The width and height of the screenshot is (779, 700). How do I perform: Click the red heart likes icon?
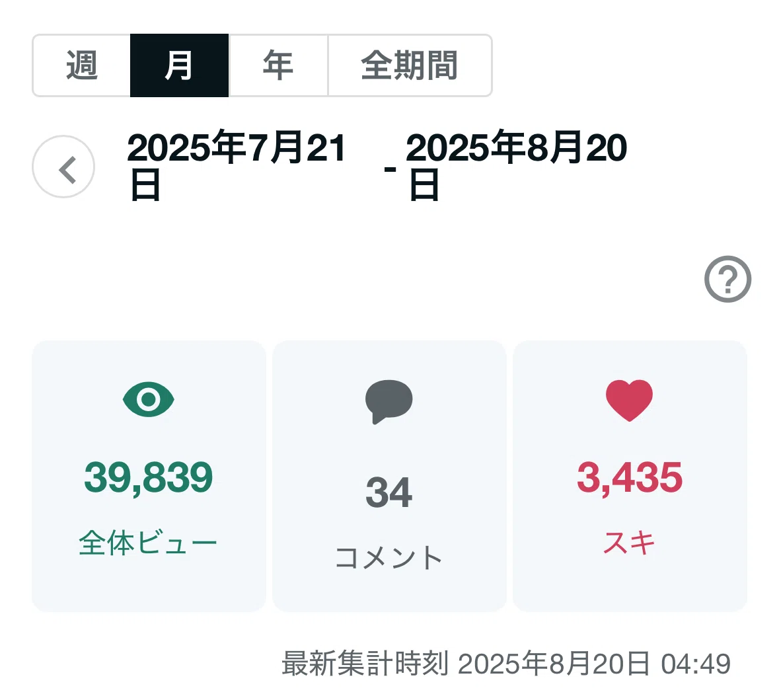coord(629,400)
